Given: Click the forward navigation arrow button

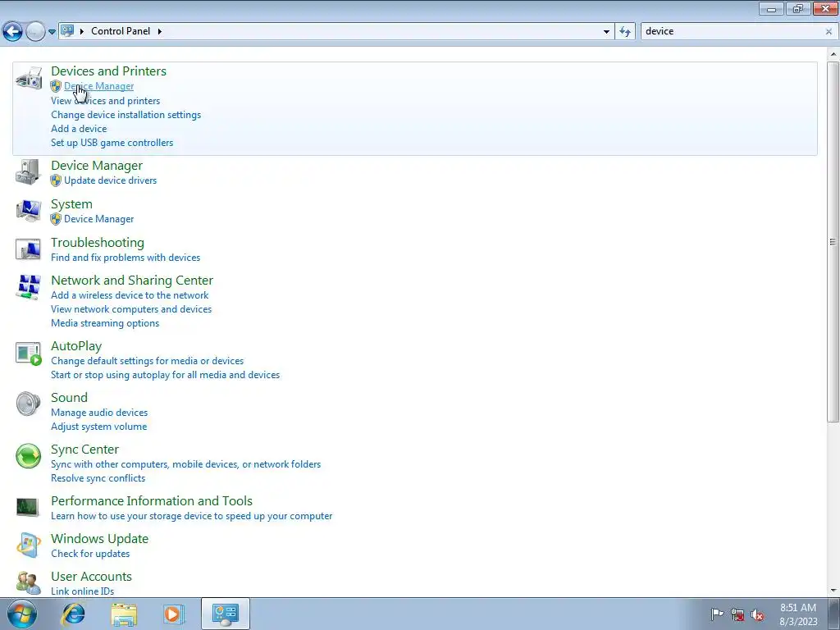Looking at the screenshot, I should coord(35,32).
